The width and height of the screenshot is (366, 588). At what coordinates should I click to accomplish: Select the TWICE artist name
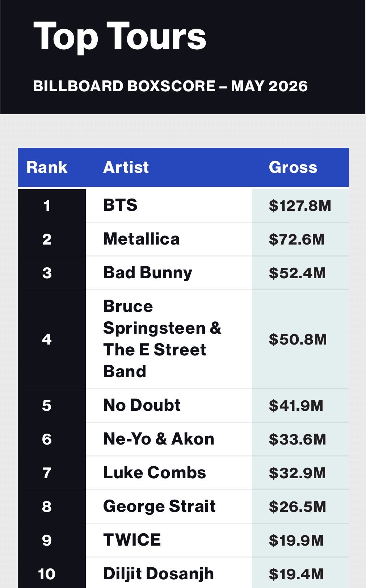(x=132, y=540)
